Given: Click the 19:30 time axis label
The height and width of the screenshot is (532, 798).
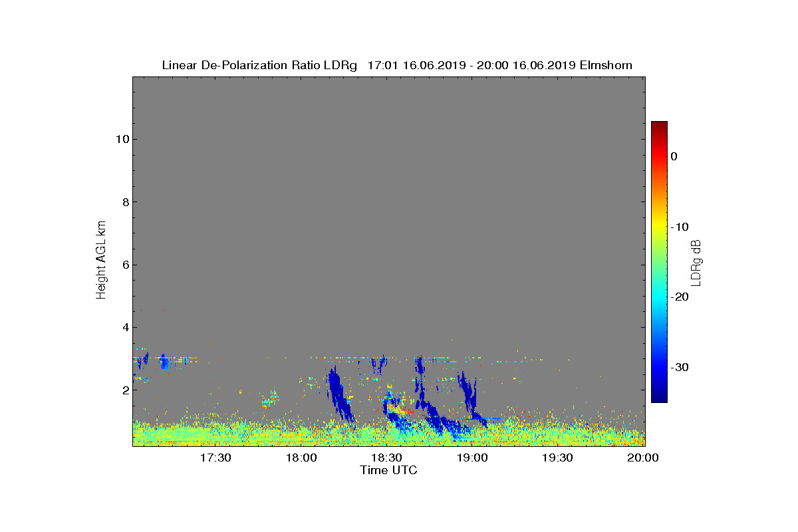Looking at the screenshot, I should 558,458.
